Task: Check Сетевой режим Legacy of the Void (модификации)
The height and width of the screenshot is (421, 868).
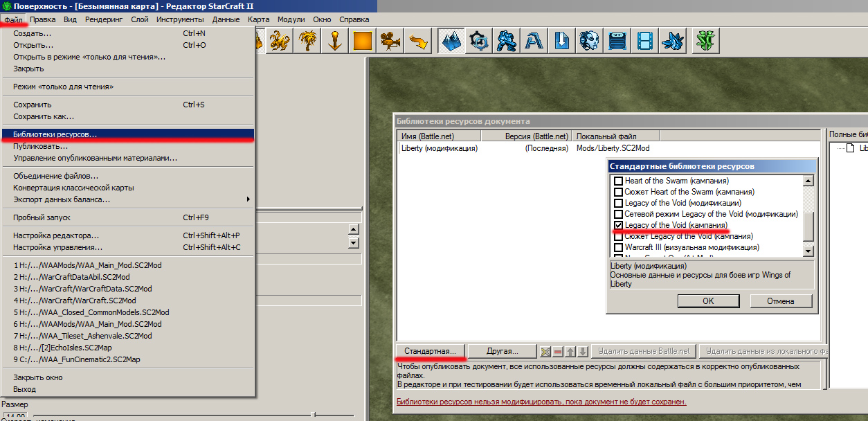Action: 619,214
